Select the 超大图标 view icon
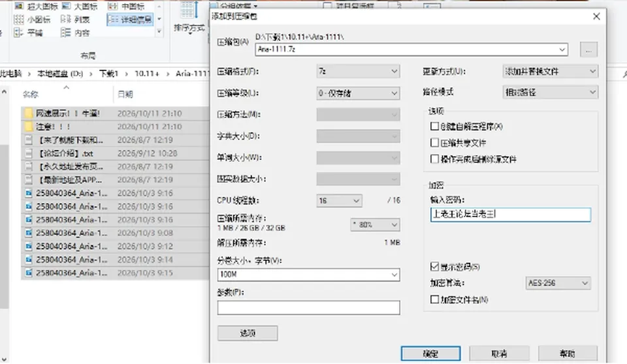Image resolution: width=627 pixels, height=364 pixels. tap(19, 6)
